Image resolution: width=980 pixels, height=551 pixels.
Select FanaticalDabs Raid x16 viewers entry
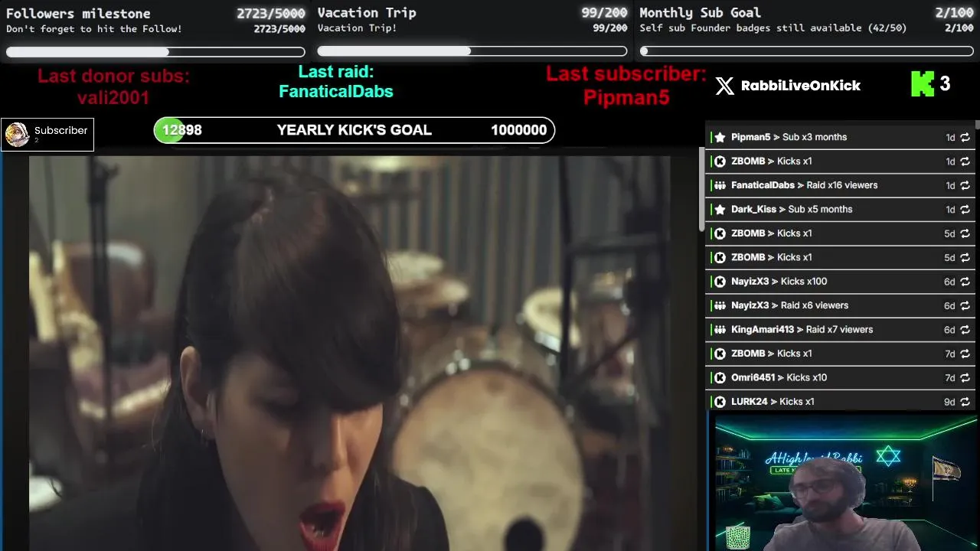pyautogui.click(x=840, y=185)
